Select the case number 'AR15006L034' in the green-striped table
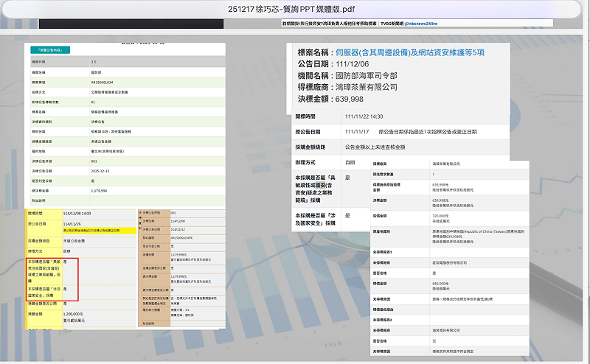This screenshot has width=590, height=364. click(102, 83)
